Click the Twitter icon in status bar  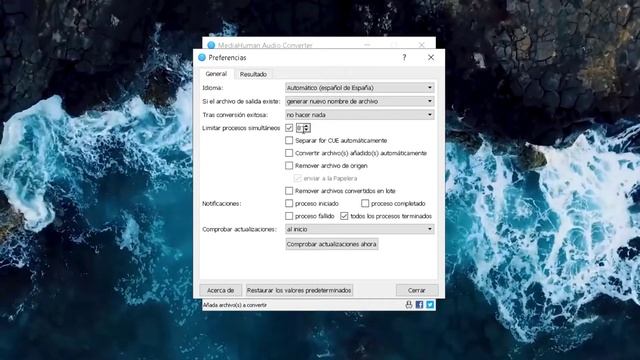(x=430, y=304)
